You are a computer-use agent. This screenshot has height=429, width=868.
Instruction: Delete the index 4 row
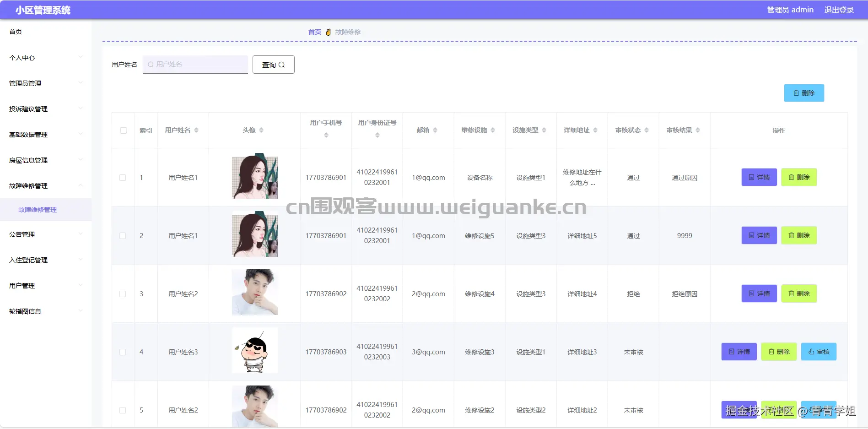click(x=779, y=352)
